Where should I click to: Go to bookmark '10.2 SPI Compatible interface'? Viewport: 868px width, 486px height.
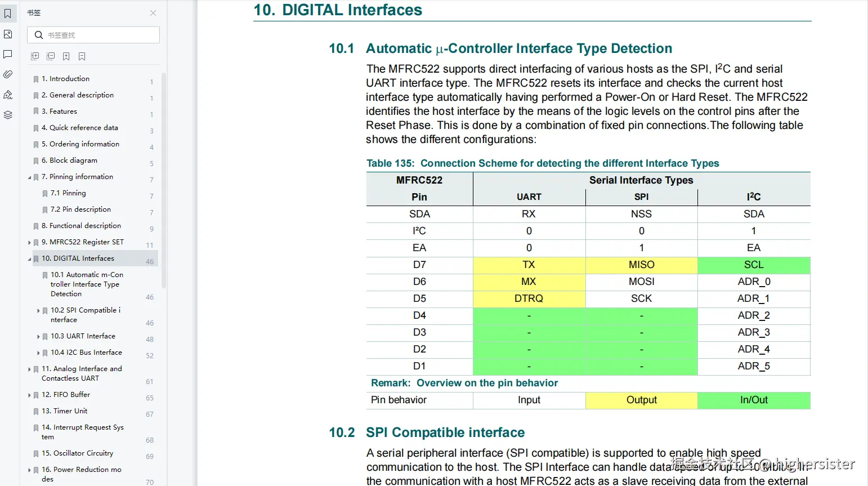[x=86, y=315]
